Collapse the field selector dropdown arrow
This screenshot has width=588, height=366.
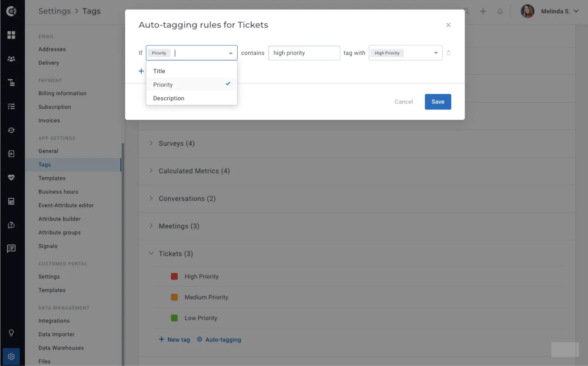click(231, 53)
